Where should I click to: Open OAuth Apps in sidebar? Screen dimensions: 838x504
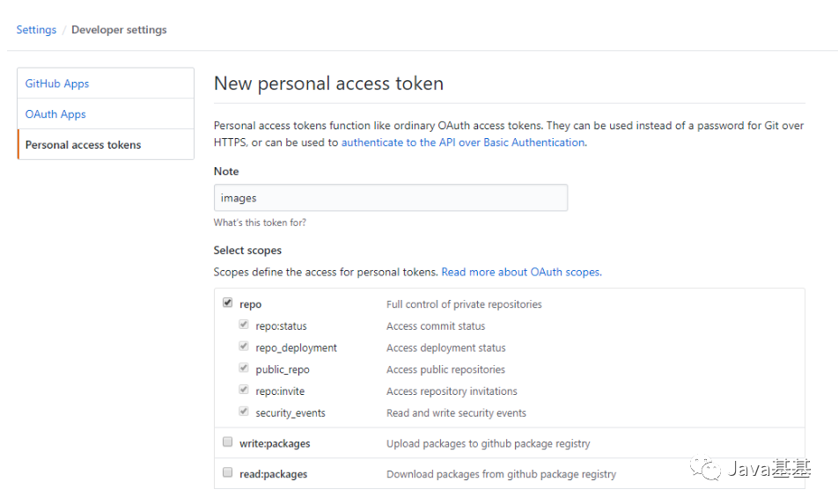(x=55, y=114)
